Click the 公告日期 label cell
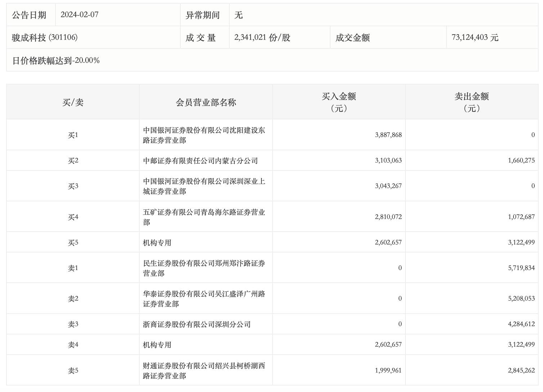Screen dimensions: 543x392 coord(29,15)
